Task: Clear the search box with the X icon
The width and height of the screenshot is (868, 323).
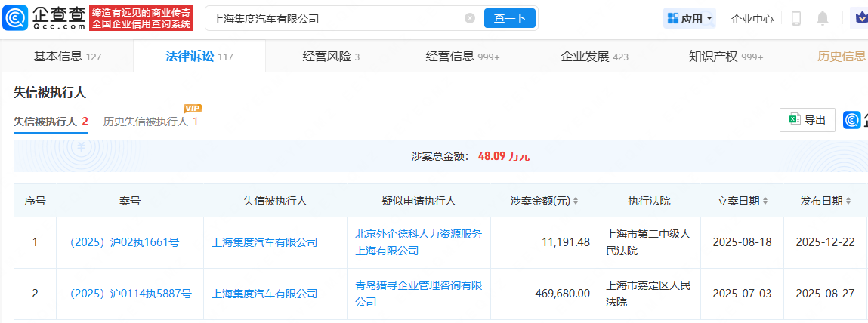Action: pos(470,18)
